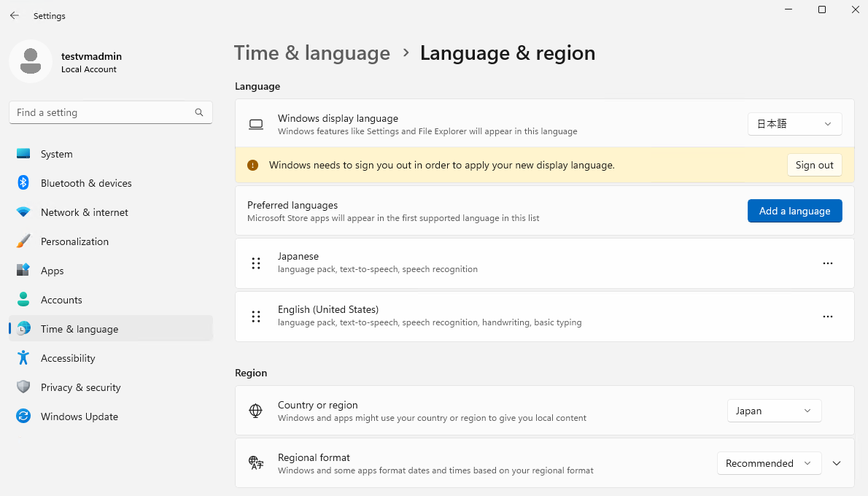Focus the Find a setting search box
Screen dimensions: 868x496
[x=111, y=112]
